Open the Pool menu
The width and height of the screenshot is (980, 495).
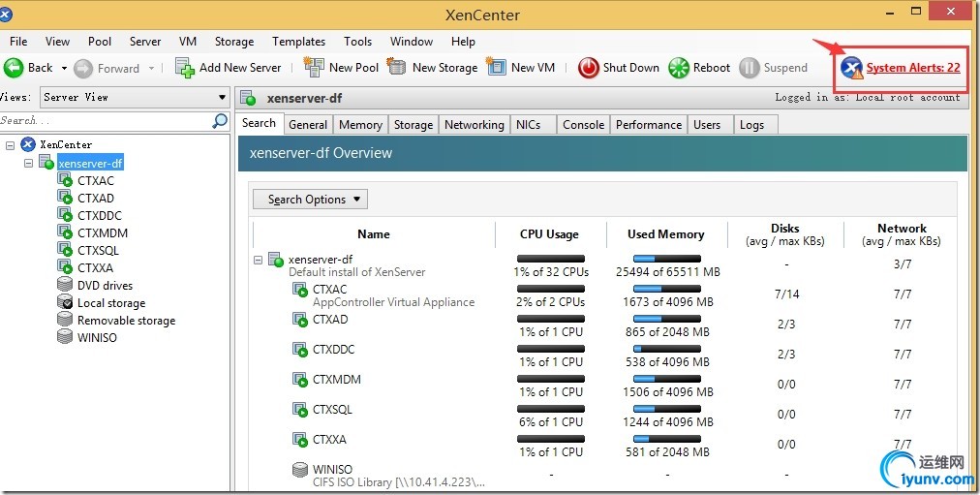click(x=100, y=42)
